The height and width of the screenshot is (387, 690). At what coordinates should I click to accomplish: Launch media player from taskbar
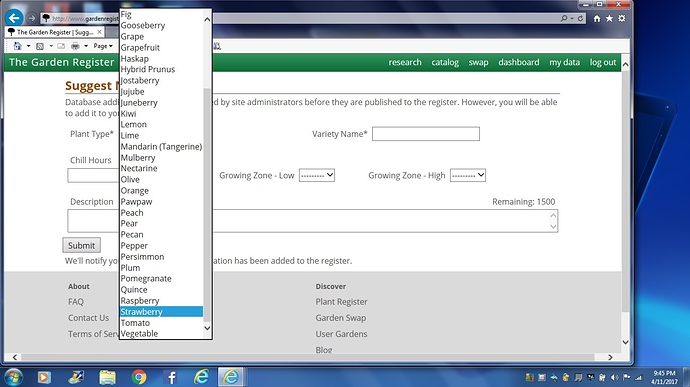[44, 377]
